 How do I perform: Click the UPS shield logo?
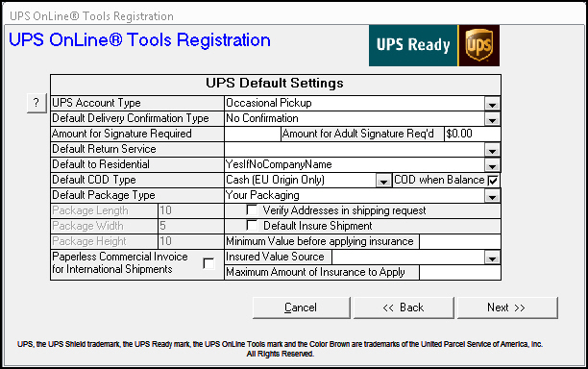click(x=478, y=45)
